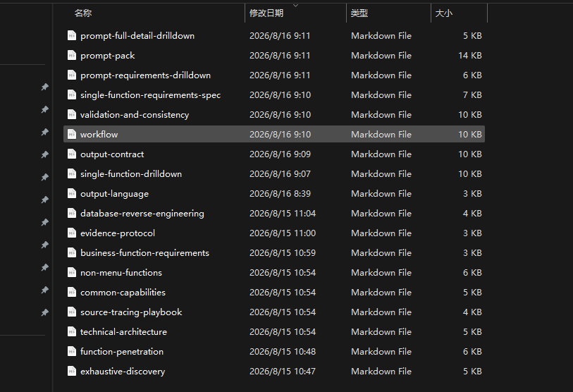Select the single-function-requirements-spec file name
This screenshot has width=573, height=392.
[x=151, y=94]
